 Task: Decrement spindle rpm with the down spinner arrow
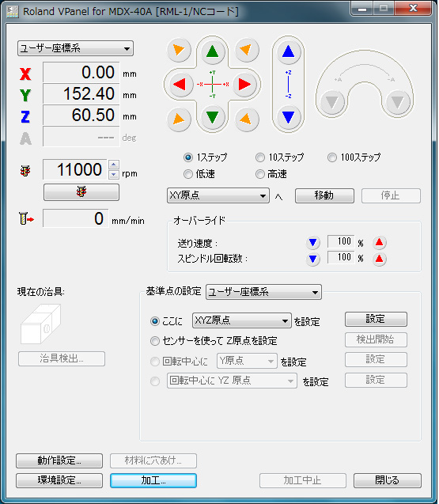[113, 175]
